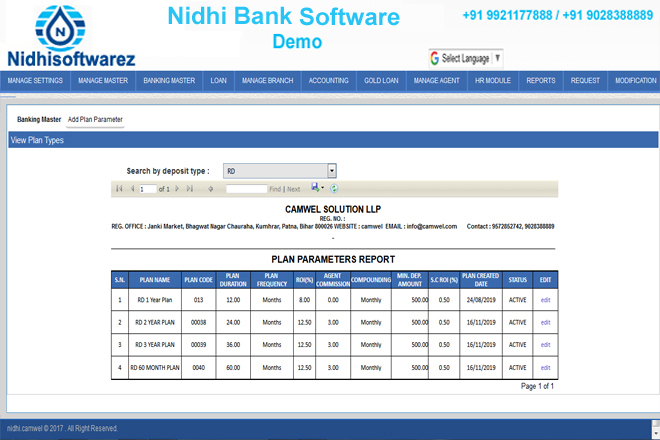Select the PLAN CODE column header
The image size is (660, 440).
pos(199,280)
